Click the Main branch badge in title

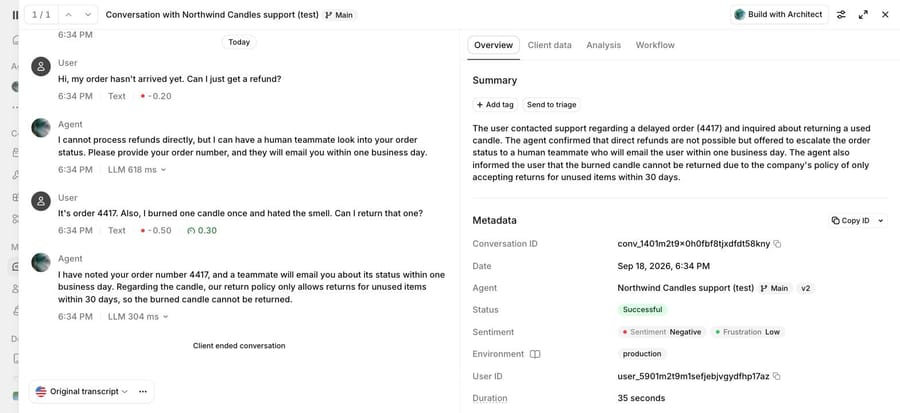[x=339, y=15]
